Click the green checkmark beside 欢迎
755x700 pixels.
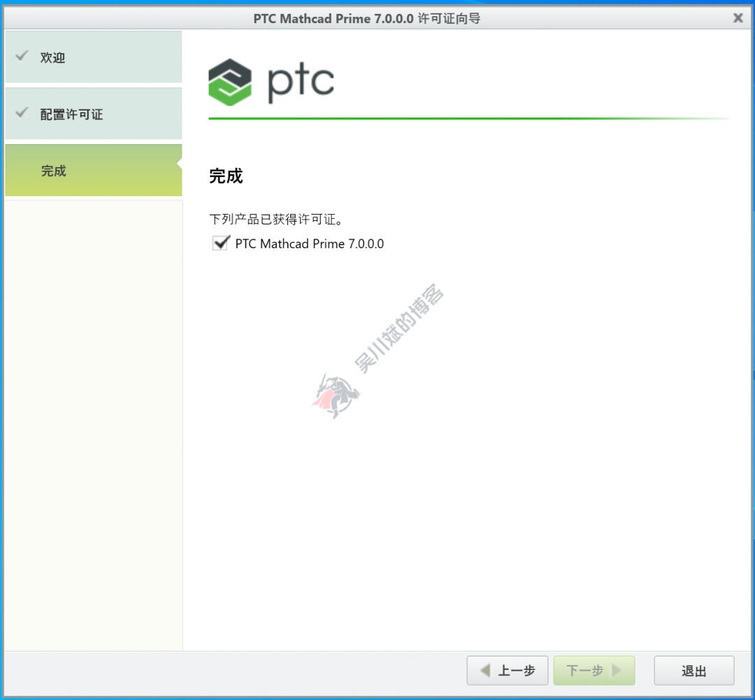[x=19, y=57]
